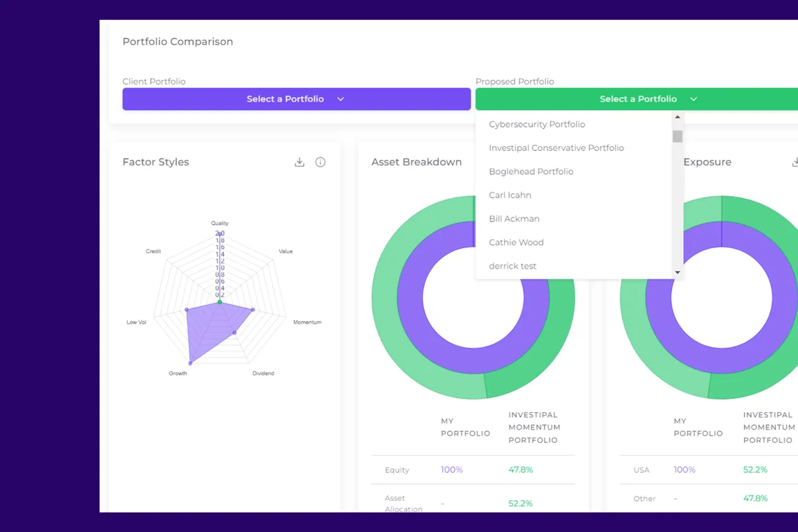
Task: Download the Exposure chart data
Action: click(x=795, y=161)
